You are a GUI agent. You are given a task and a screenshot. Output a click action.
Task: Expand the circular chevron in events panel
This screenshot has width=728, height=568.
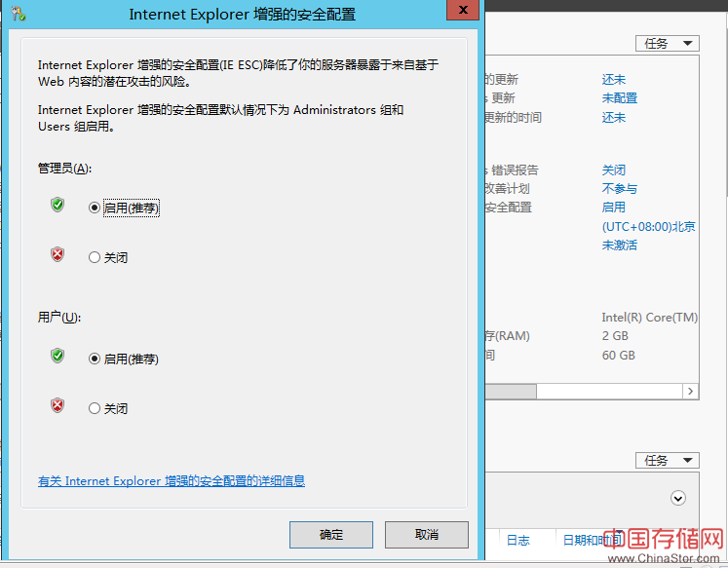678,498
